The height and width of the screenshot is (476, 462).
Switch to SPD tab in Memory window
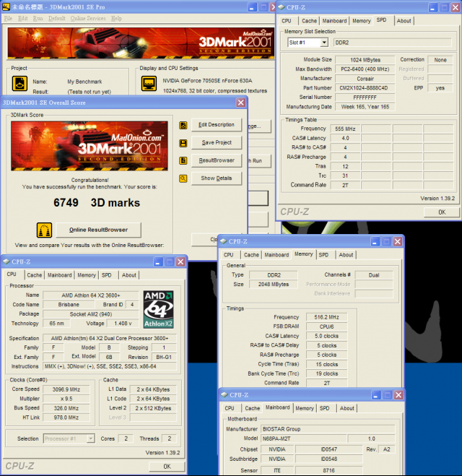pos(323,255)
